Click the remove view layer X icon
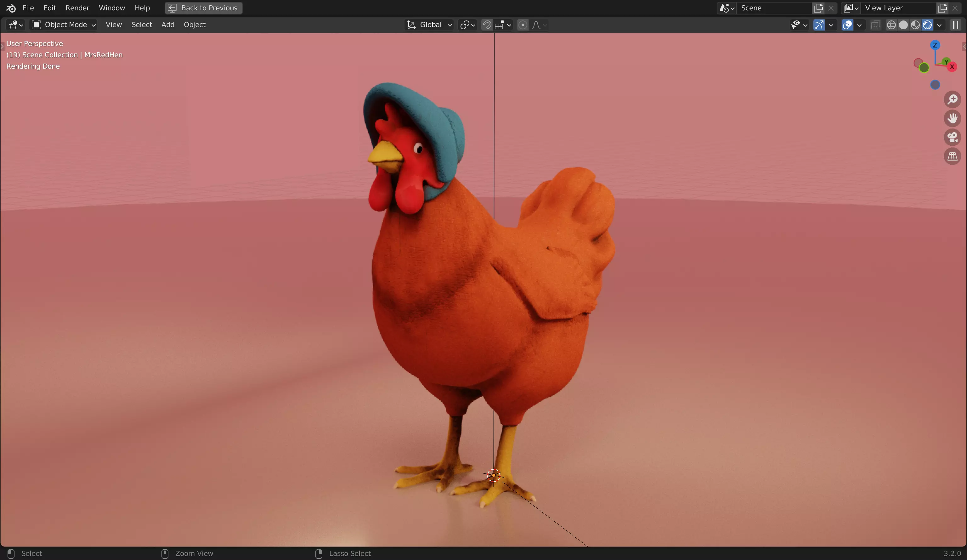The image size is (967, 560). [955, 8]
